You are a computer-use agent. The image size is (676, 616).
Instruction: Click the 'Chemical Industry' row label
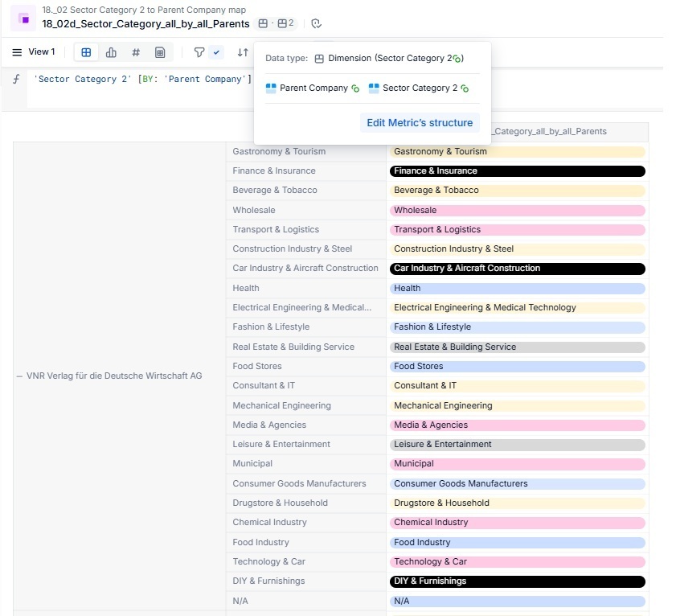270,523
